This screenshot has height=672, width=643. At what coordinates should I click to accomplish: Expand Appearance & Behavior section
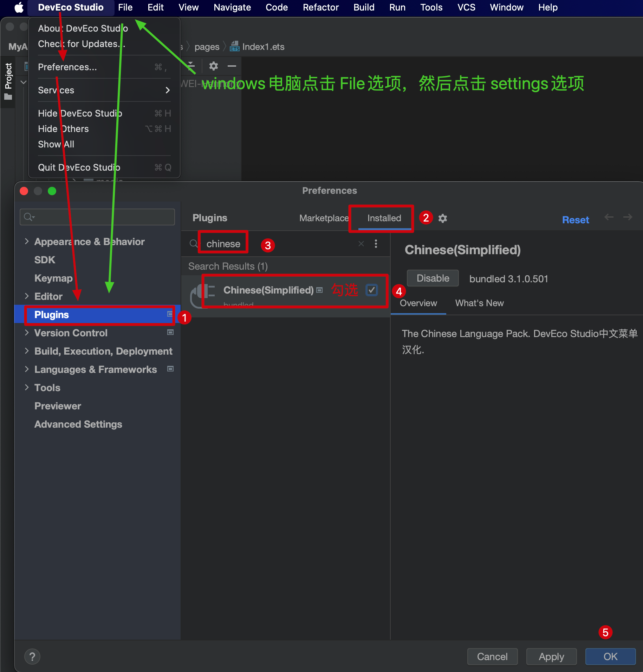(27, 241)
